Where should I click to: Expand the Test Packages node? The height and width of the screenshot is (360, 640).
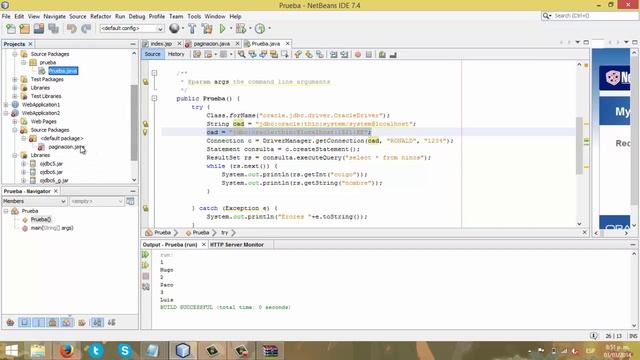click(15, 79)
